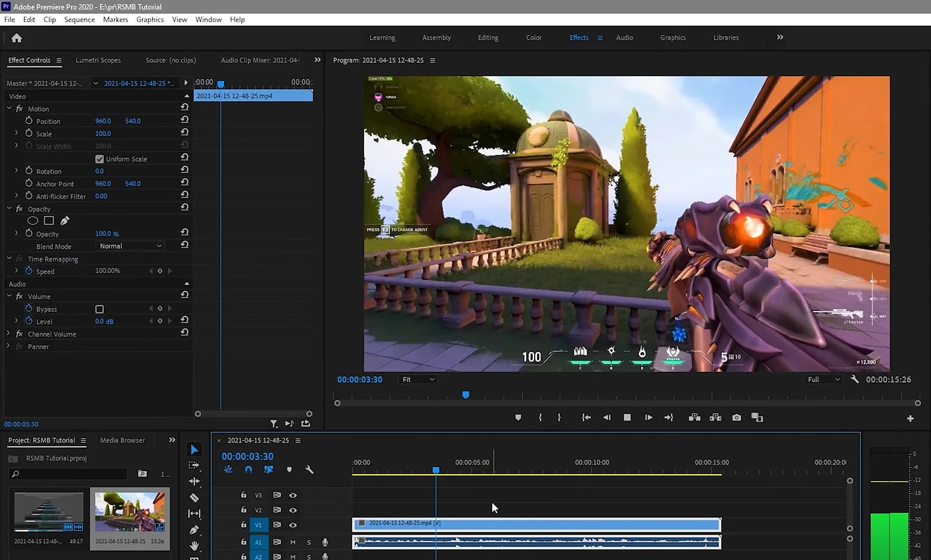Select the Pen tool in the tools panel
Screen dimensions: 931x560
(x=194, y=530)
